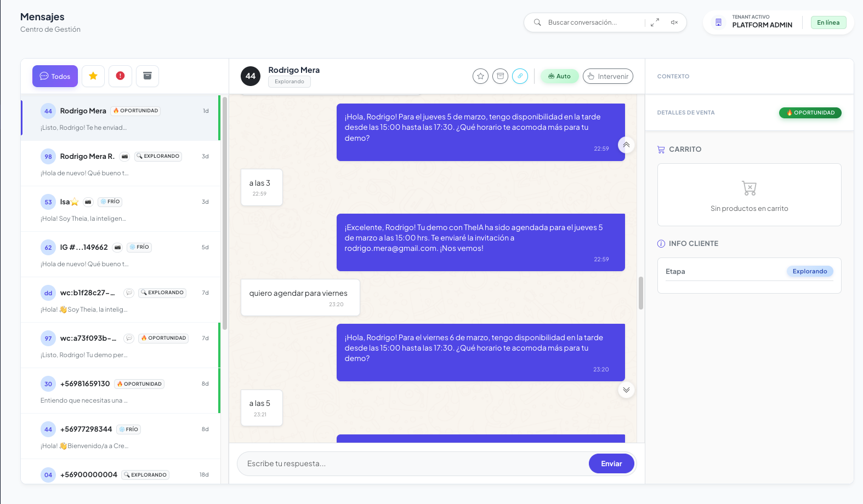Click OPORTUNIDAD badge on +56981659130 row

click(x=139, y=384)
